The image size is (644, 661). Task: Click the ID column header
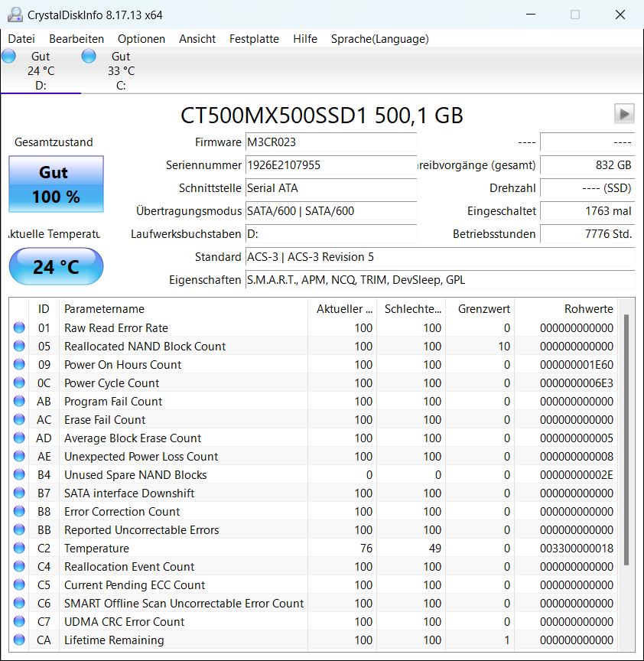[x=44, y=309]
